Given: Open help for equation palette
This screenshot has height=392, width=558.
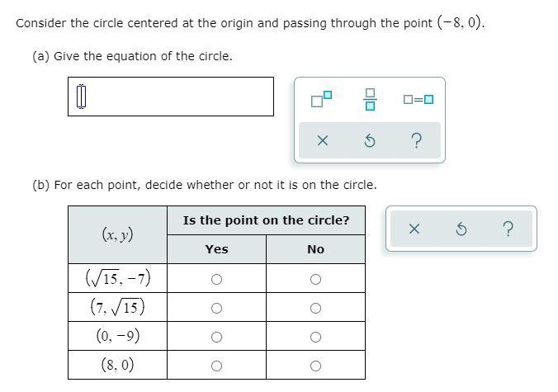Looking at the screenshot, I should click(416, 140).
